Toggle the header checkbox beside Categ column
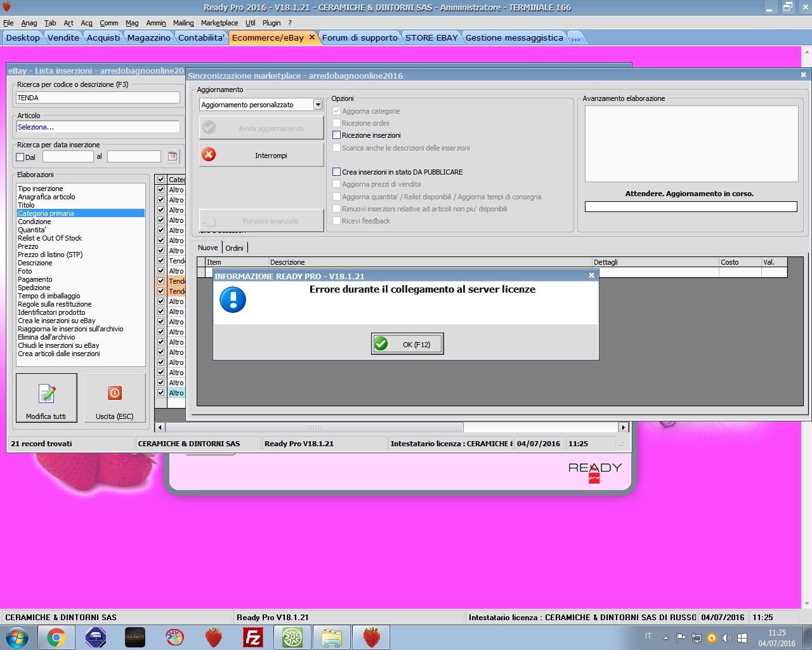The height and width of the screenshot is (650, 812). 161,180
